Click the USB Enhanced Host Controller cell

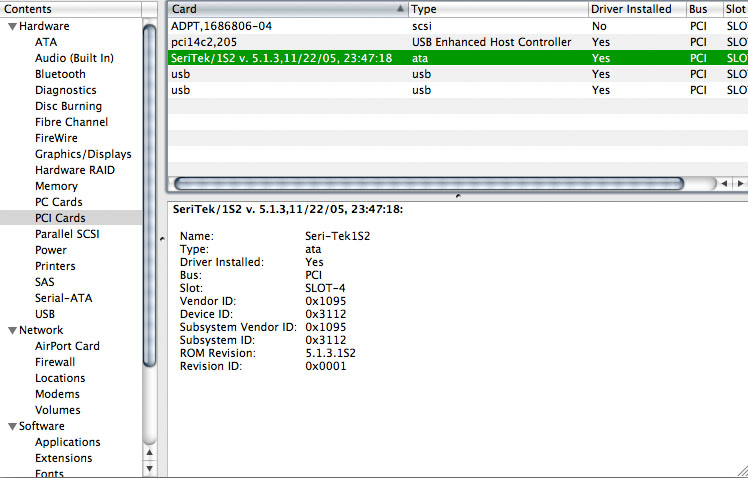(x=491, y=42)
